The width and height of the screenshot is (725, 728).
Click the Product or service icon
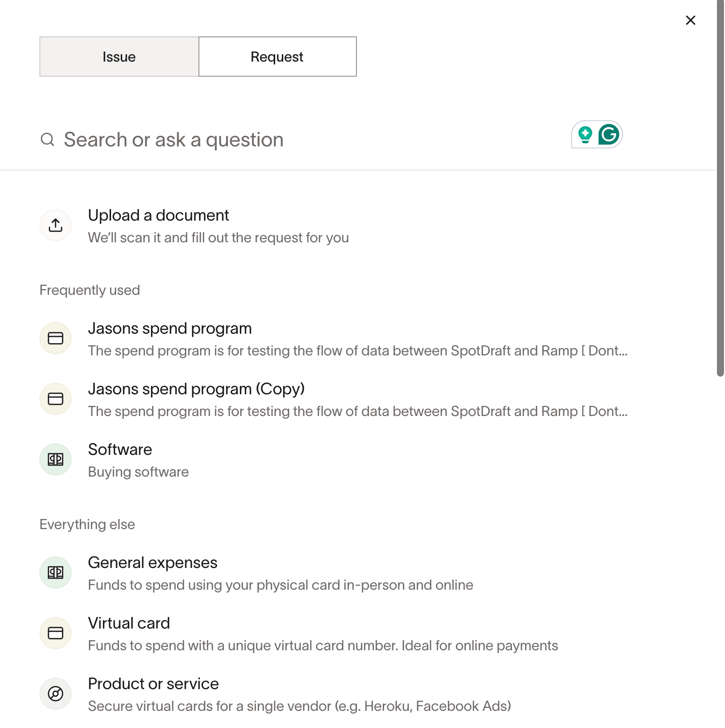coord(56,694)
